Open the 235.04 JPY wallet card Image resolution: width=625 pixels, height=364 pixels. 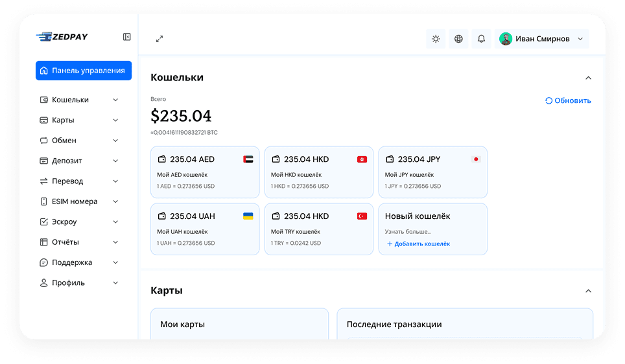click(x=433, y=172)
